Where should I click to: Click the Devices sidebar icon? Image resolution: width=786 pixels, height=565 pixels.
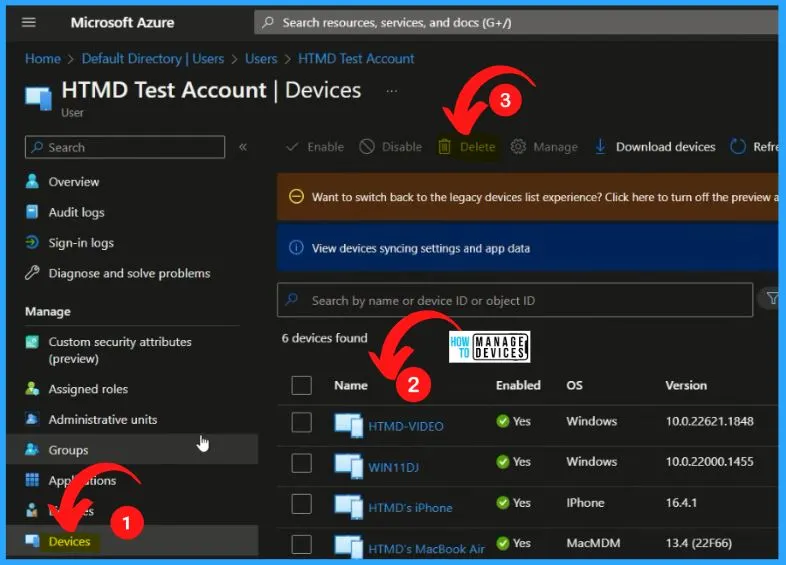click(x=32, y=541)
